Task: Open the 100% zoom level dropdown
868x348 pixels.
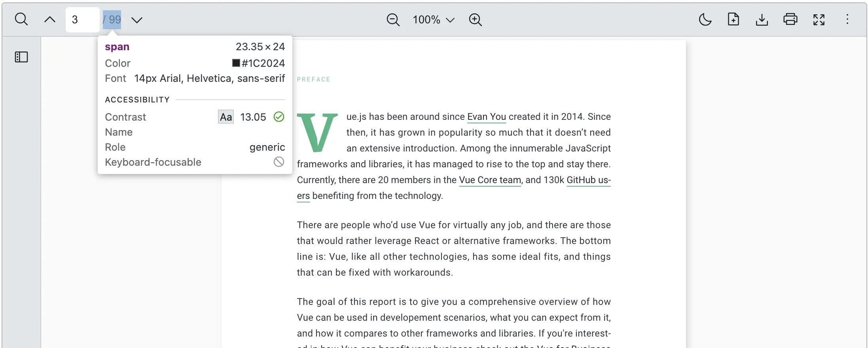Action: pos(434,20)
